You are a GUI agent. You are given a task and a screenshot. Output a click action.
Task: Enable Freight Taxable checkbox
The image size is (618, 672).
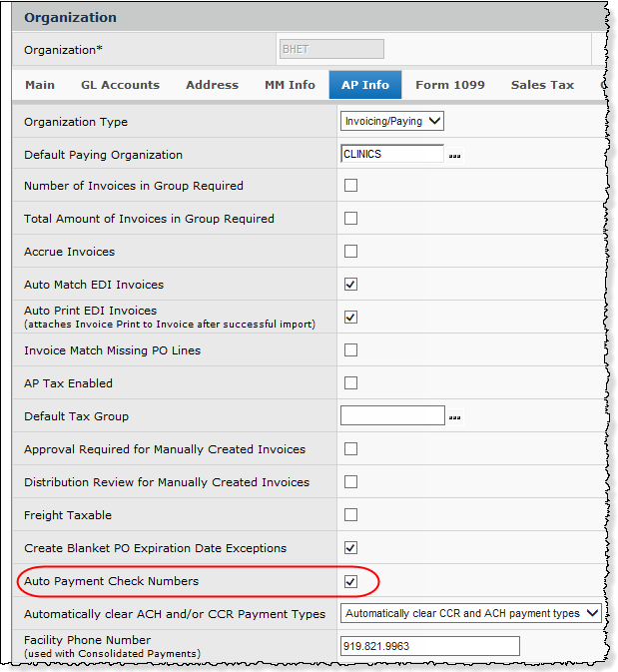coord(350,514)
